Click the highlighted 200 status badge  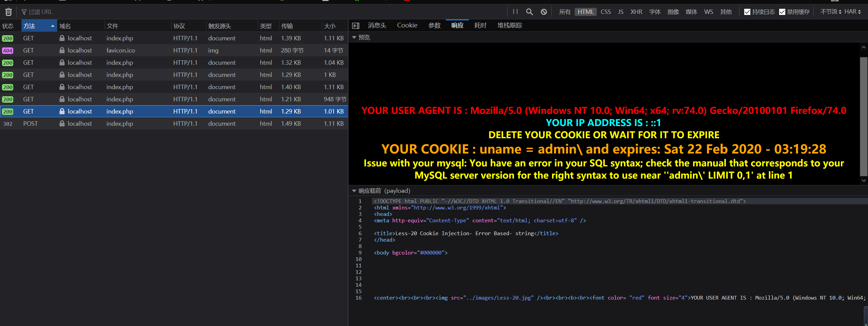tap(7, 111)
